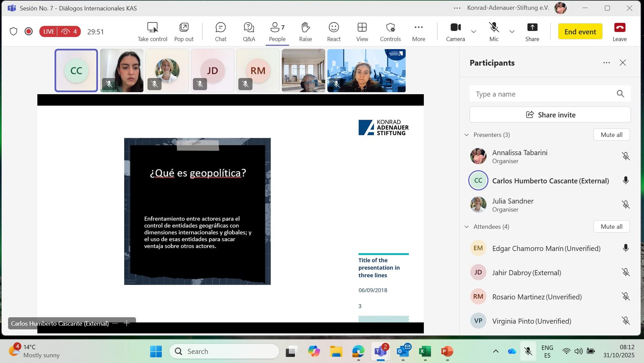
Task: Open the Controls settings
Action: 390,32
